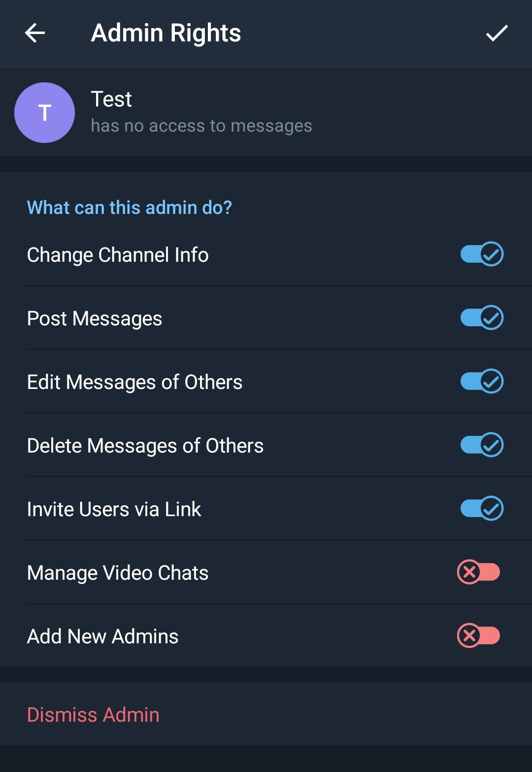This screenshot has width=532, height=772.
Task: Turn off the Post Messages switch
Action: pyautogui.click(x=481, y=318)
